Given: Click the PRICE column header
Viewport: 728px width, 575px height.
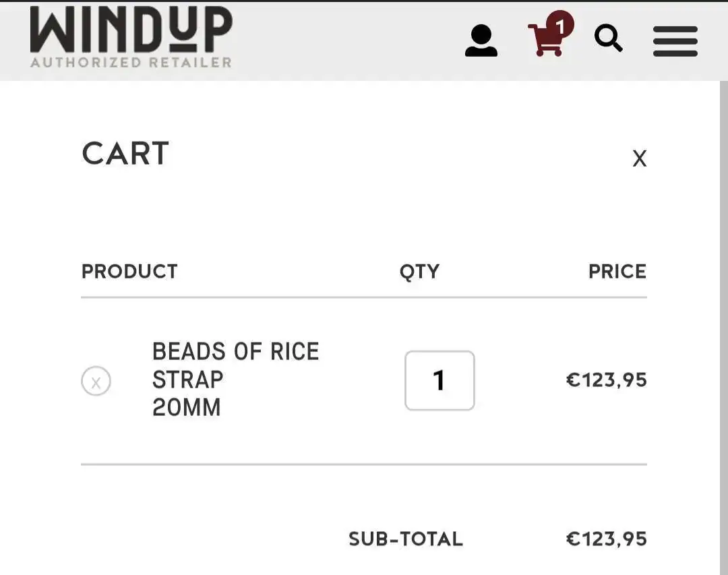Looking at the screenshot, I should tap(617, 272).
